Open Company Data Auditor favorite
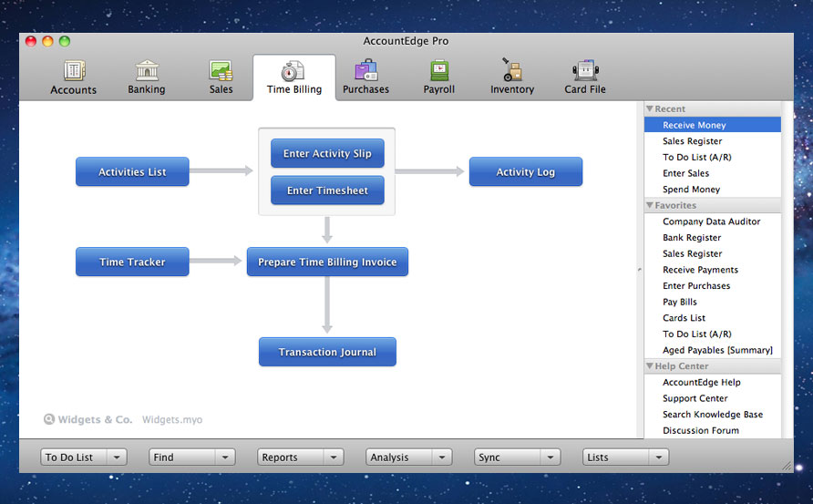The height and width of the screenshot is (504, 813). (x=713, y=221)
